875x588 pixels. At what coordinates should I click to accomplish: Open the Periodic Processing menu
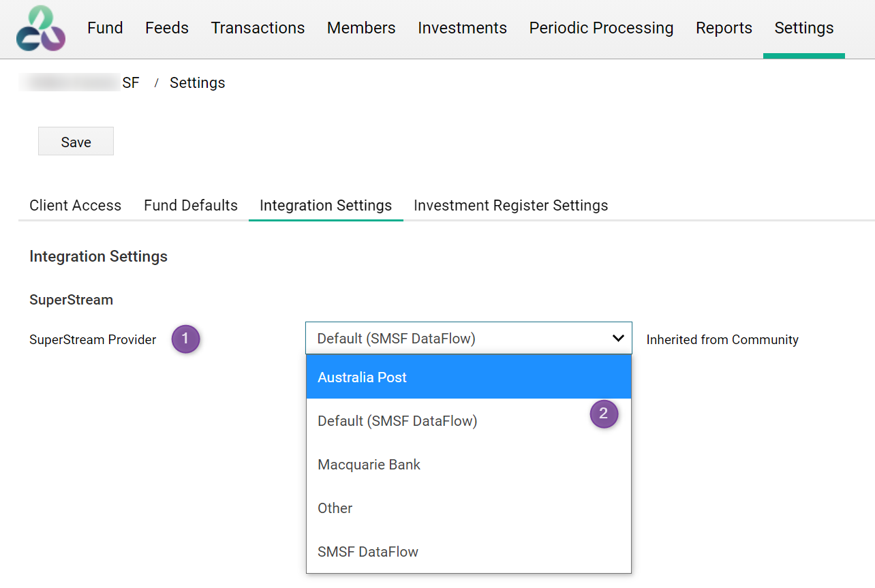[x=601, y=28]
